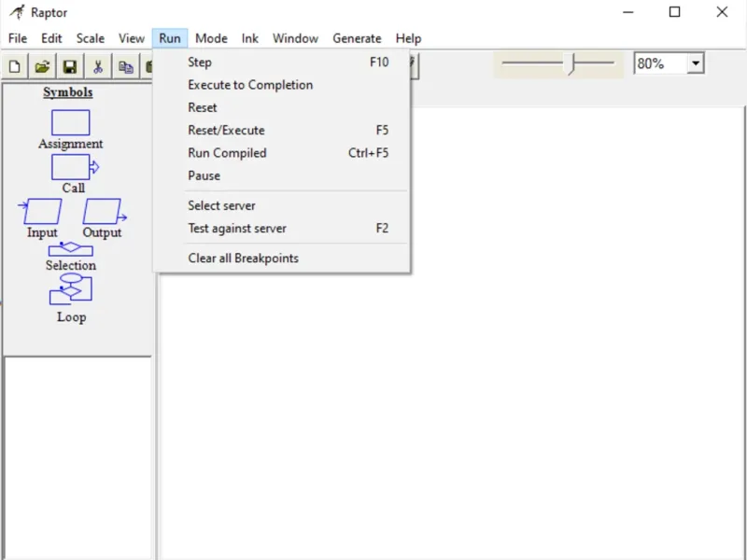Open the File menu

click(18, 38)
